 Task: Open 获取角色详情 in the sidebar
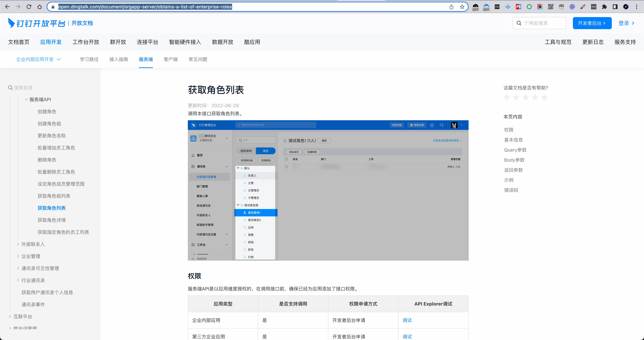pos(51,220)
